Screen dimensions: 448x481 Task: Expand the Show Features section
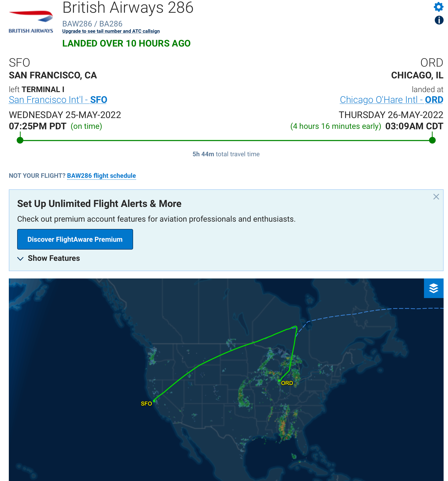(49, 258)
